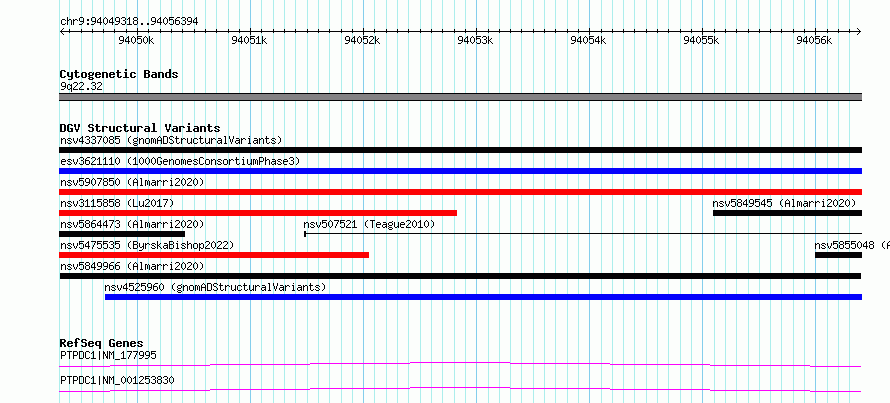The image size is (890, 403).
Task: Select the black nsv5864473 variant bar
Action: pos(122,234)
